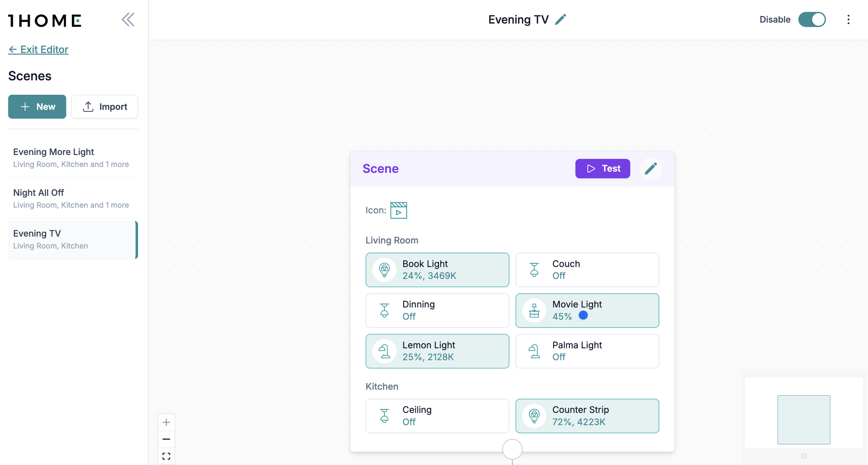Click the fit-to-view icon below the zoom controls

[x=166, y=456]
